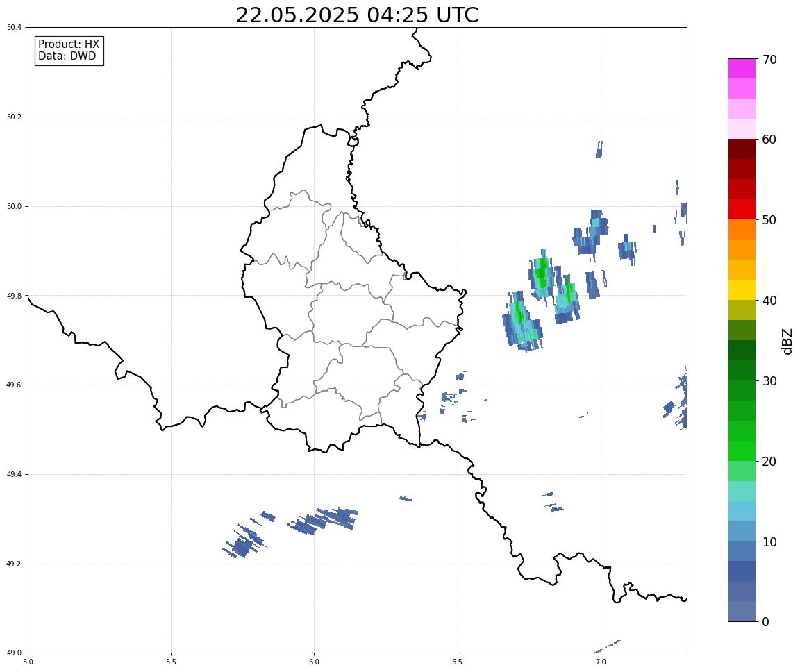The height and width of the screenshot is (672, 800).
Task: Select the turquoise swatch between 10 and 20
Action: 742,491
